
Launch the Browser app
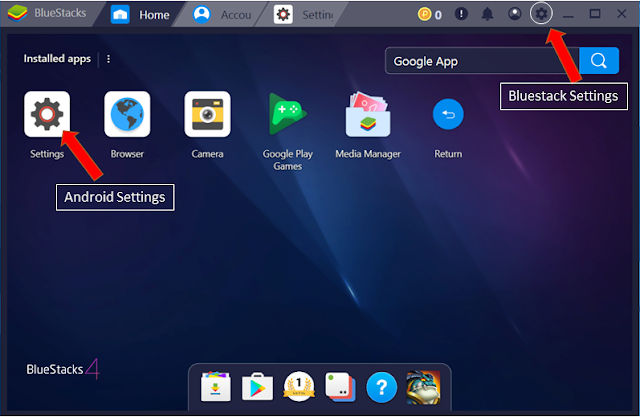(x=127, y=114)
